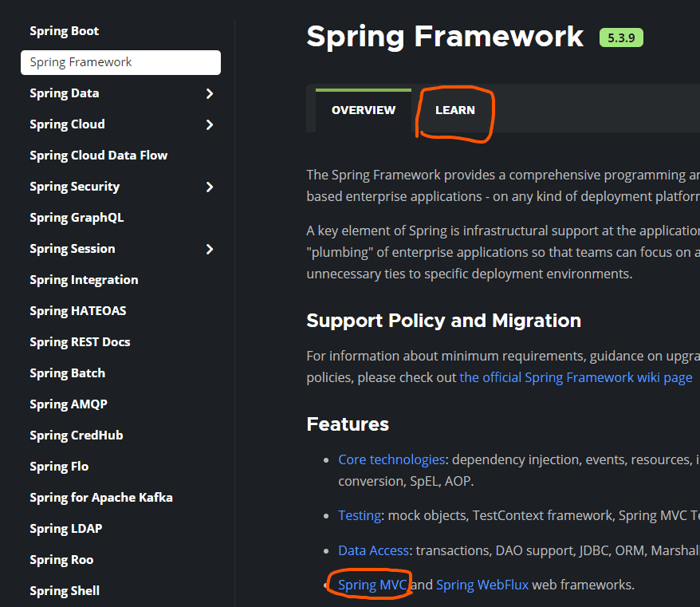
Task: Navigate to Spring Shell
Action: 65,591
